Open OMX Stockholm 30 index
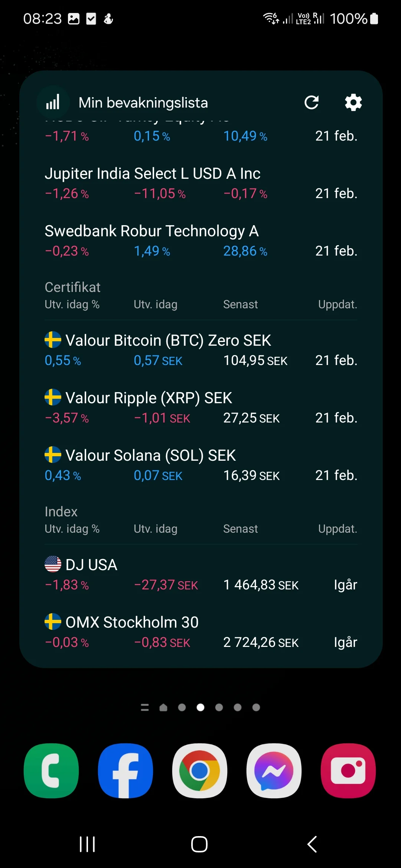This screenshot has width=401, height=868. coord(132,622)
